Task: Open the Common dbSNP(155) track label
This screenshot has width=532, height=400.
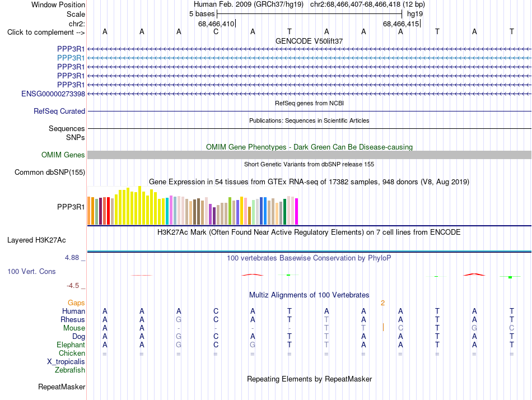Action: [49, 172]
